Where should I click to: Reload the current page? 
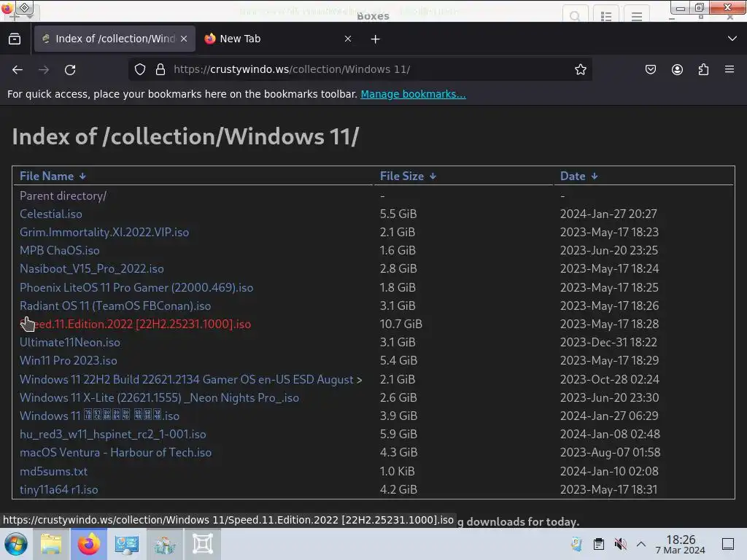pos(70,69)
